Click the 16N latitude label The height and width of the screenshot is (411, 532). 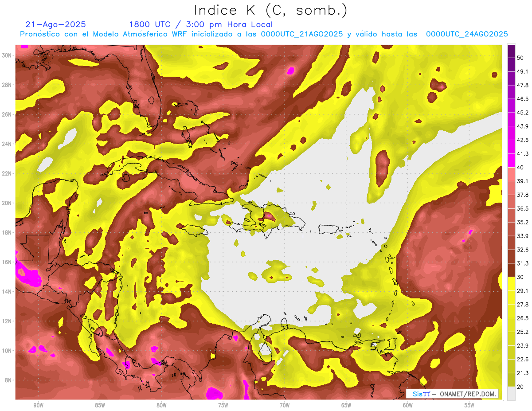[8, 262]
